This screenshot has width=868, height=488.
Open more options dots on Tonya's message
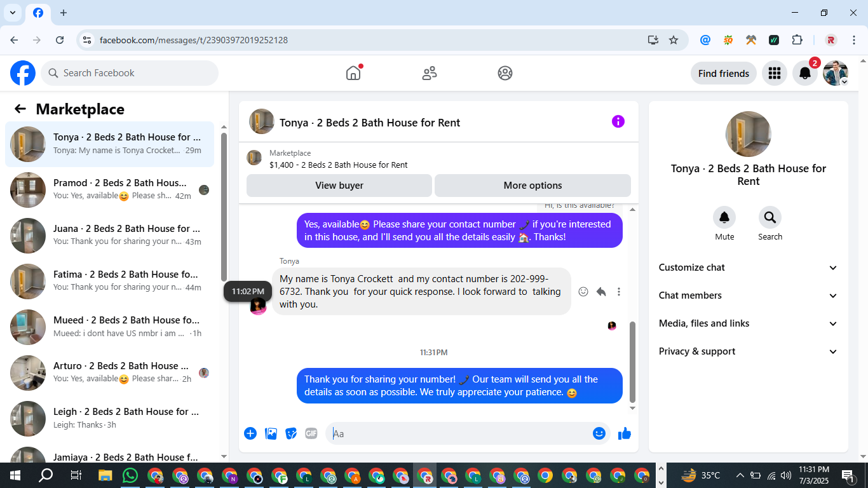coord(619,292)
